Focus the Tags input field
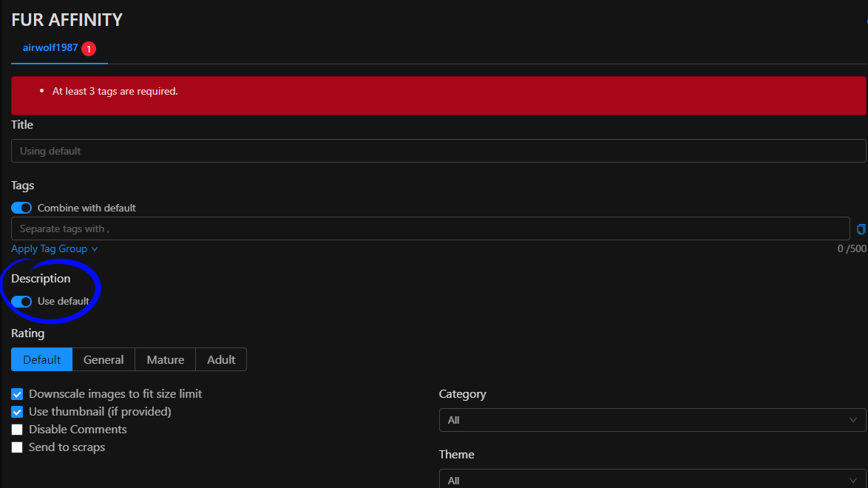868x488 pixels. tap(430, 228)
